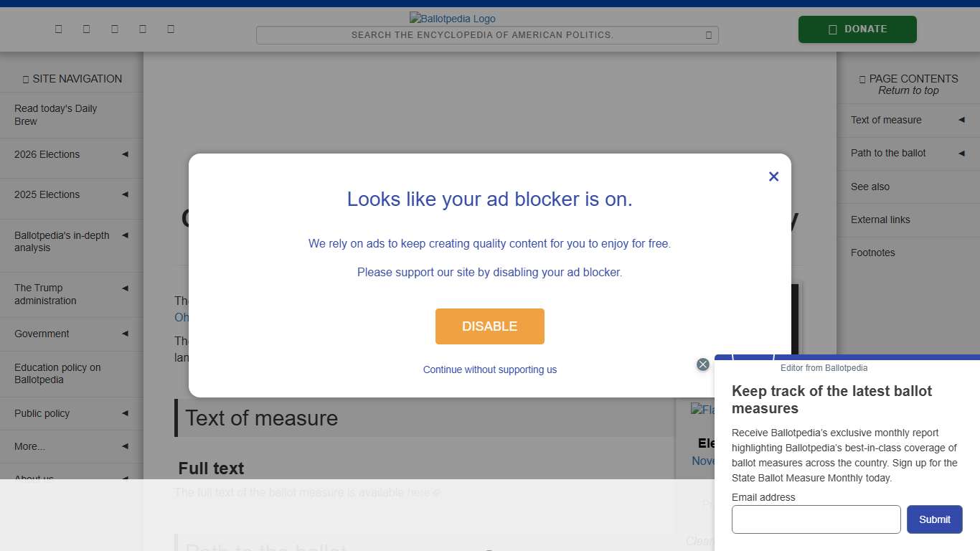This screenshot has height=551, width=980.
Task: Click the encyclopedia search box
Action: [x=482, y=35]
